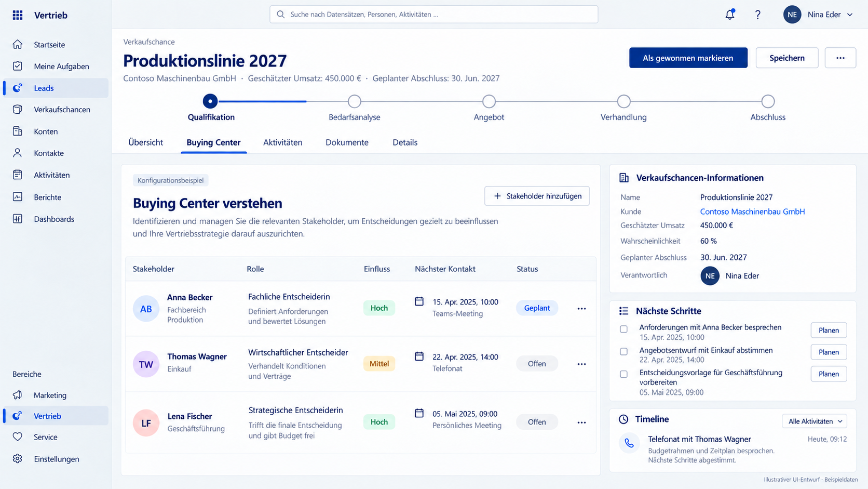Click the Nina Eder NE avatar in Verantwortlich
The height and width of the screenshot is (489, 868).
click(710, 276)
